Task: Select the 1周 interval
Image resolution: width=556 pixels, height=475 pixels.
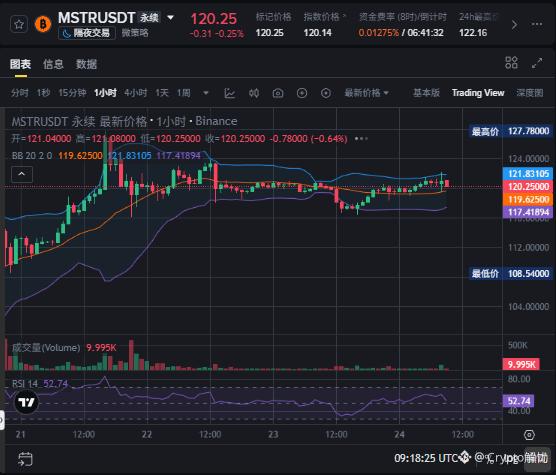Action: pyautogui.click(x=184, y=93)
